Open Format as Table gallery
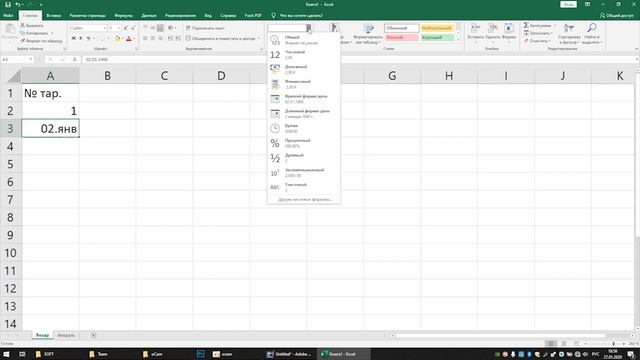 pos(368,33)
